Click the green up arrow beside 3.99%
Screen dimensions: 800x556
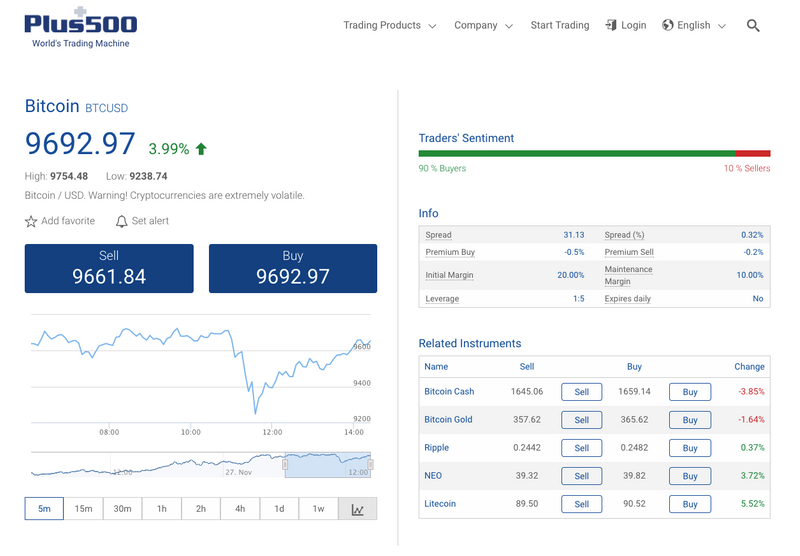[201, 149]
